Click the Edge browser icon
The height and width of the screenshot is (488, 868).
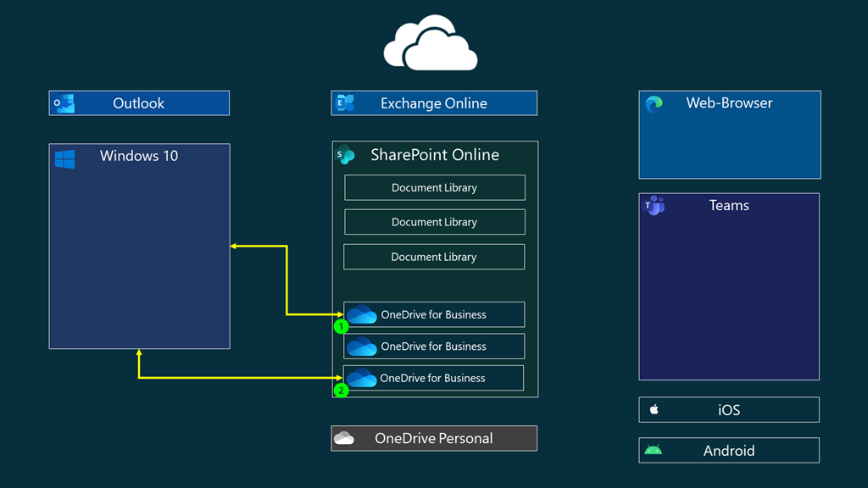(x=654, y=104)
